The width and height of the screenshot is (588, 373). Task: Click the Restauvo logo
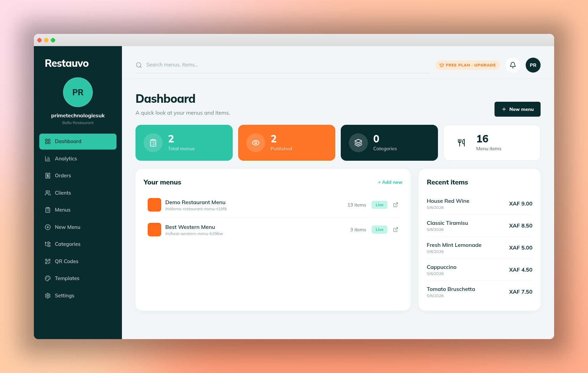click(x=67, y=63)
